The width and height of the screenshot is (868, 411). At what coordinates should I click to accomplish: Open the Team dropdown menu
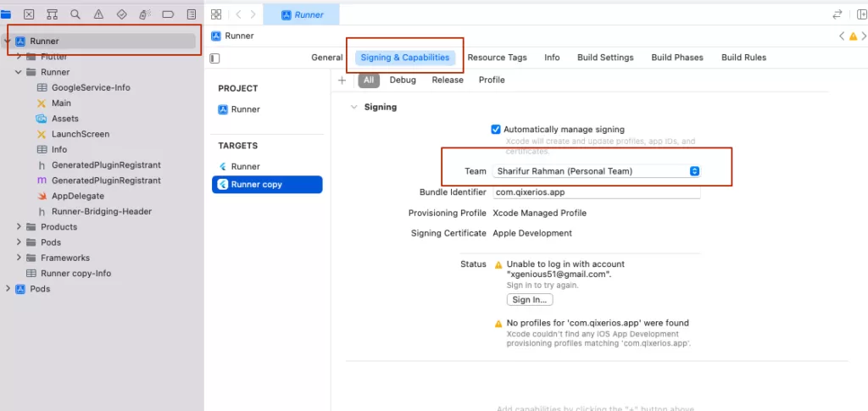tap(596, 171)
